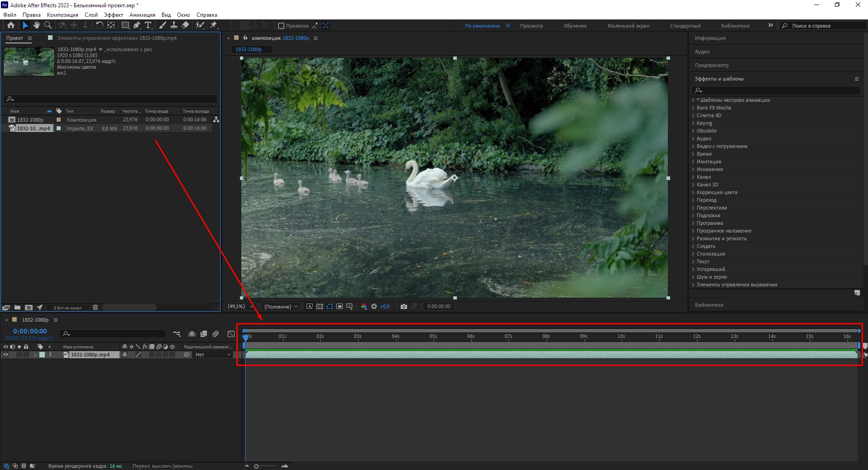Click the 8 бит на канал color depth button
Image resolution: width=868 pixels, height=470 pixels.
coord(67,308)
